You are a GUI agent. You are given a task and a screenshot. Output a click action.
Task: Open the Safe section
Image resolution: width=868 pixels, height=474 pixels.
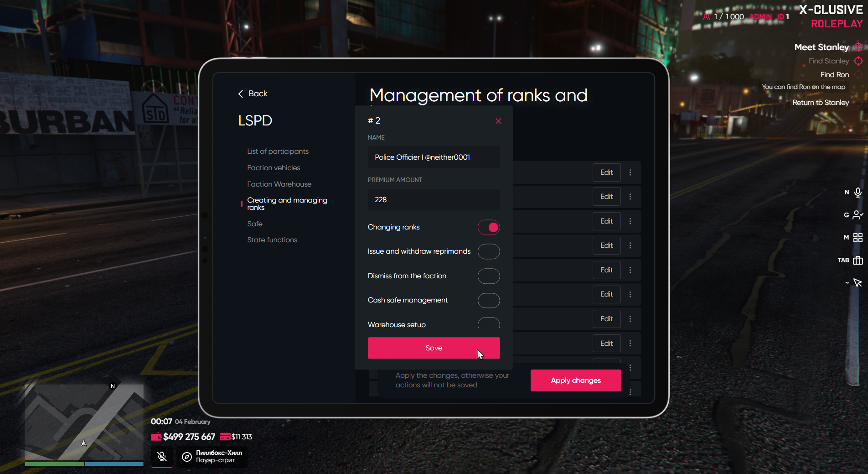pos(255,224)
